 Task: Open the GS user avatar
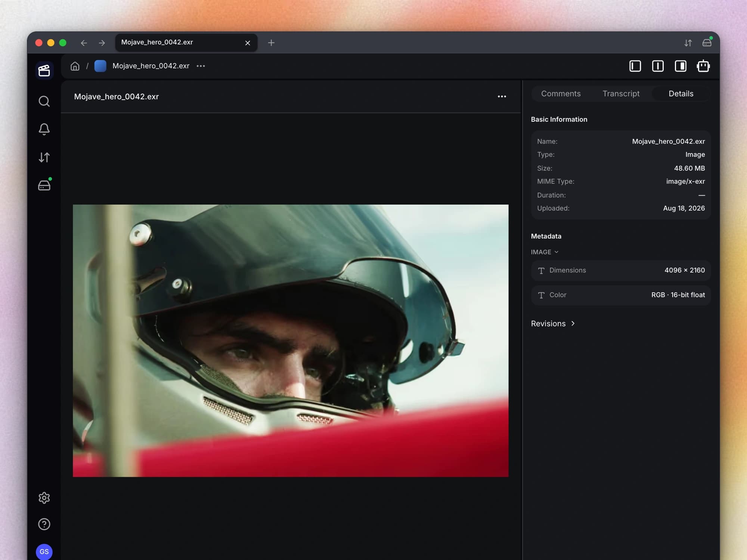click(44, 551)
